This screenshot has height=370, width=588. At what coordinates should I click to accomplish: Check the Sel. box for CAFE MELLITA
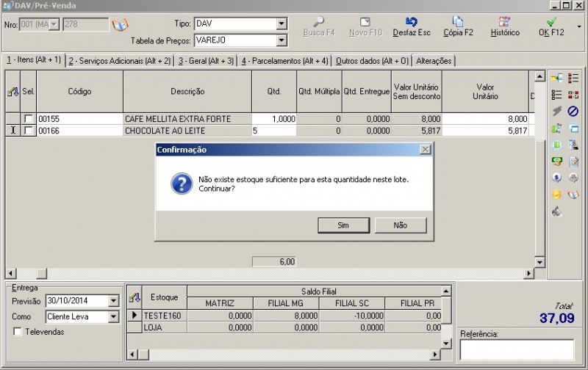coord(28,119)
